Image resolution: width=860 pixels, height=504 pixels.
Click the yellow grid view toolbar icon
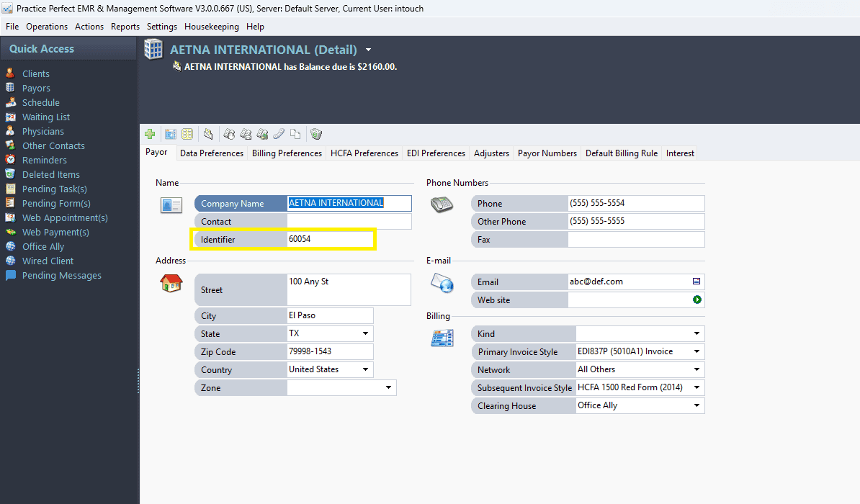pyautogui.click(x=187, y=134)
